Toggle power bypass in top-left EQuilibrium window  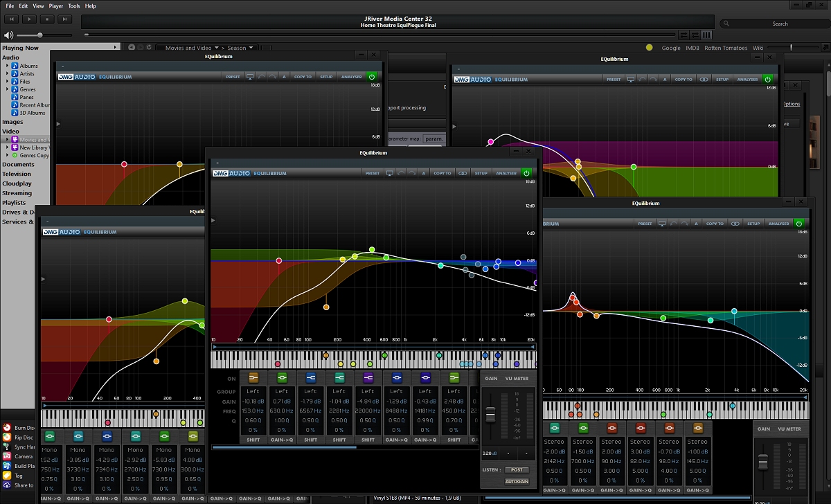click(x=371, y=77)
